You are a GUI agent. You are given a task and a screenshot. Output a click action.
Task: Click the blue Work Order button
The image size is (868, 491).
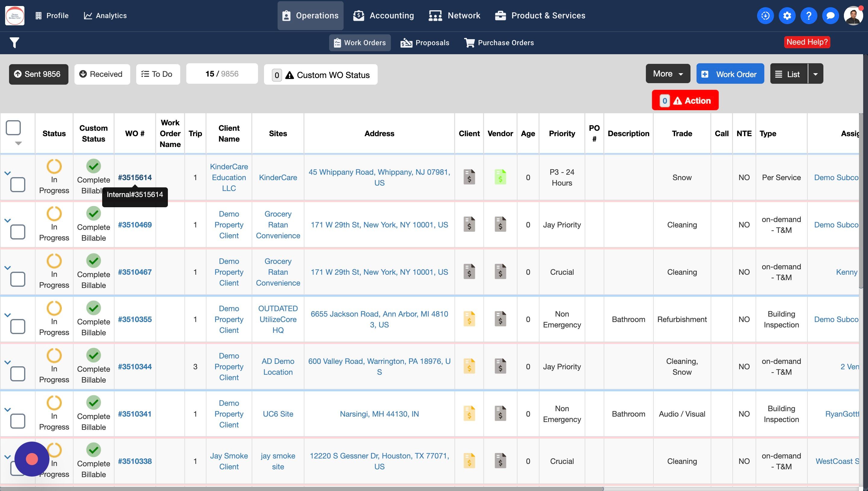tap(730, 74)
